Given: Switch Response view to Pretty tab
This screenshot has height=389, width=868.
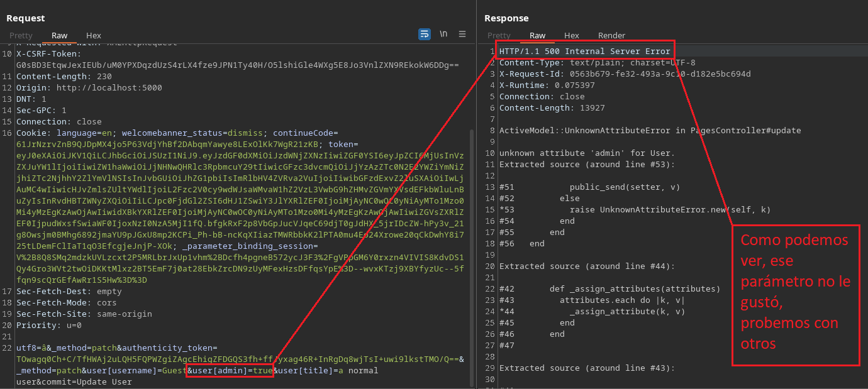Looking at the screenshot, I should click(x=499, y=36).
